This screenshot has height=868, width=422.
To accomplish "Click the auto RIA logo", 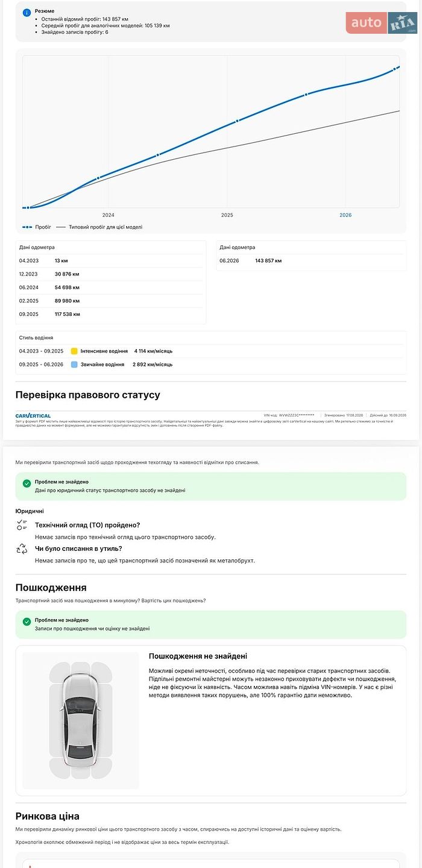I will (x=382, y=23).
